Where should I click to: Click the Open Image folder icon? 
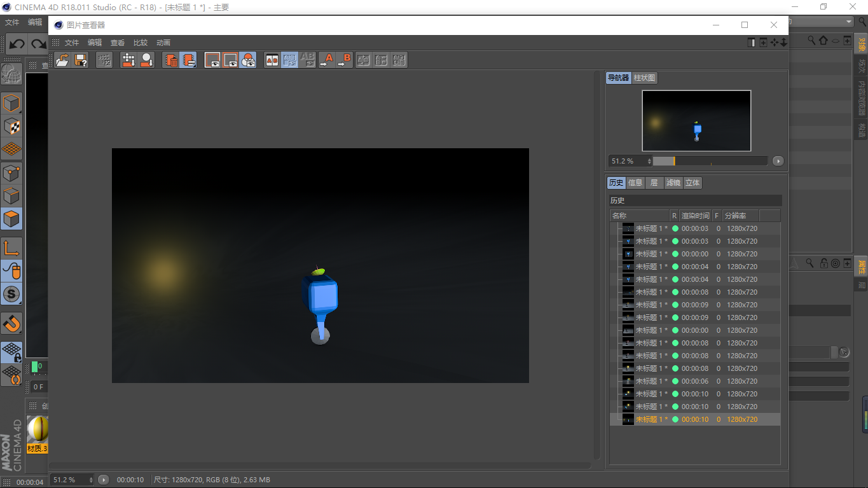coord(62,60)
